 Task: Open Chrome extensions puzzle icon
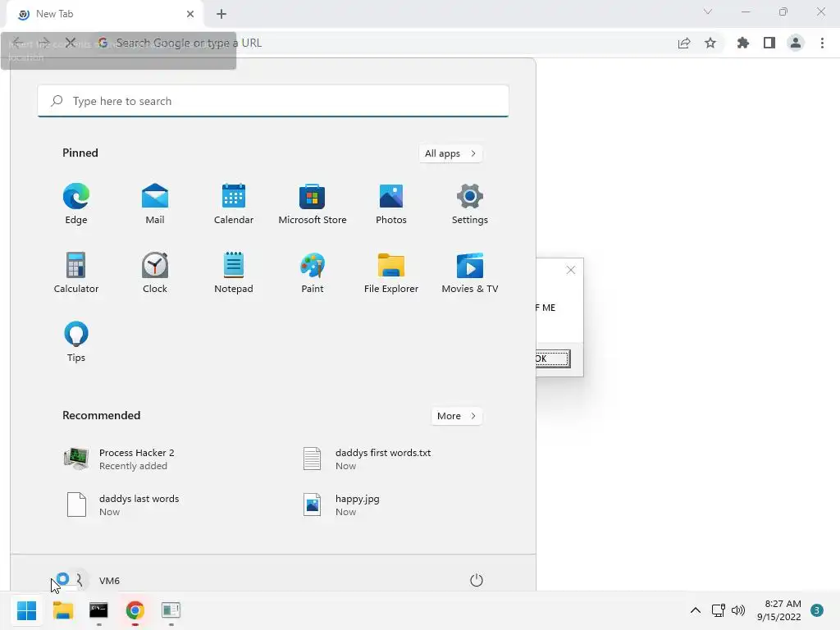[743, 43]
